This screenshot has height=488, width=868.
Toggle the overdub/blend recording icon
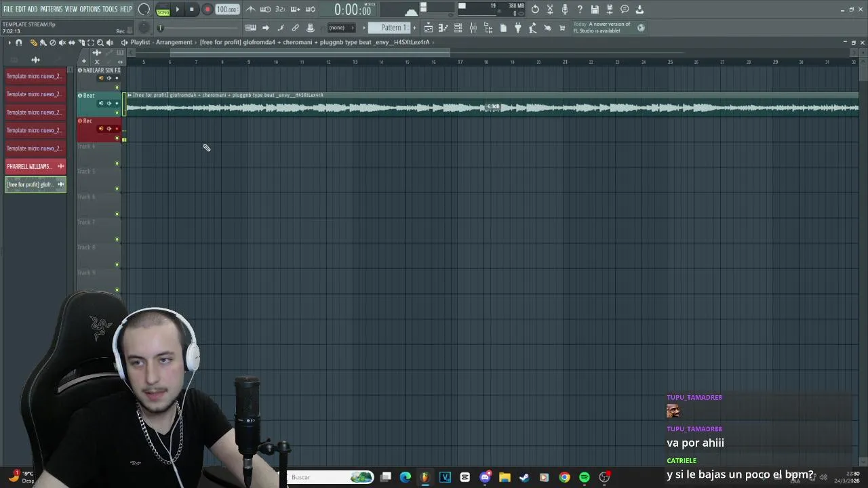[295, 9]
